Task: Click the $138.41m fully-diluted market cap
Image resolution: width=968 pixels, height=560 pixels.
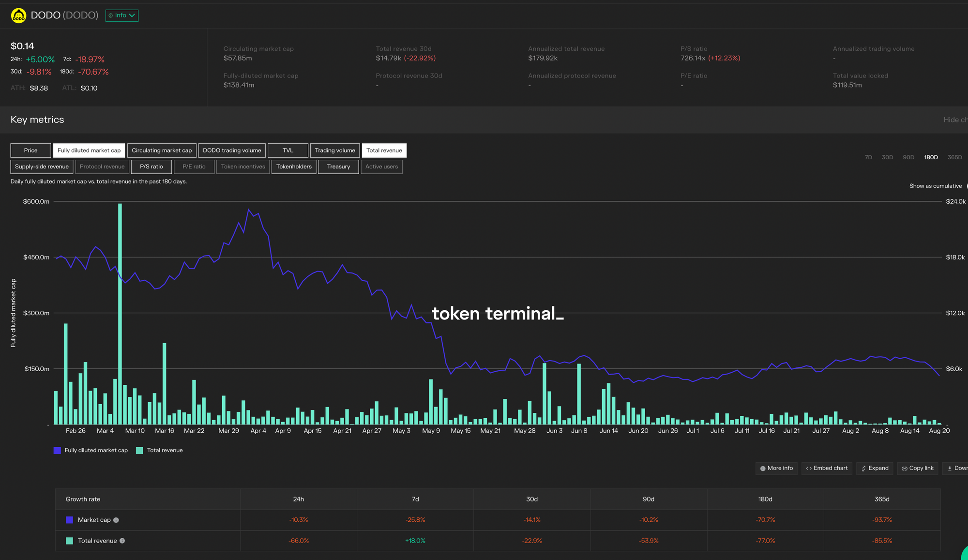Action: pyautogui.click(x=239, y=85)
